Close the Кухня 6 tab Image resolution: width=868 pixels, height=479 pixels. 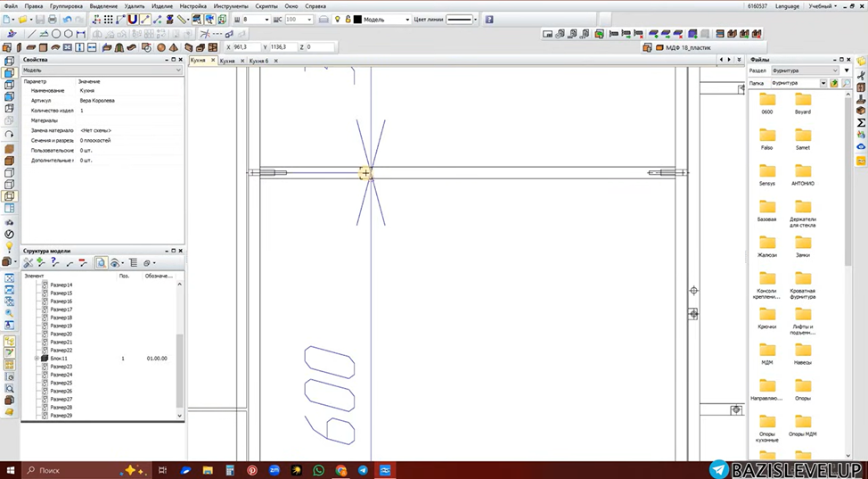(x=275, y=61)
